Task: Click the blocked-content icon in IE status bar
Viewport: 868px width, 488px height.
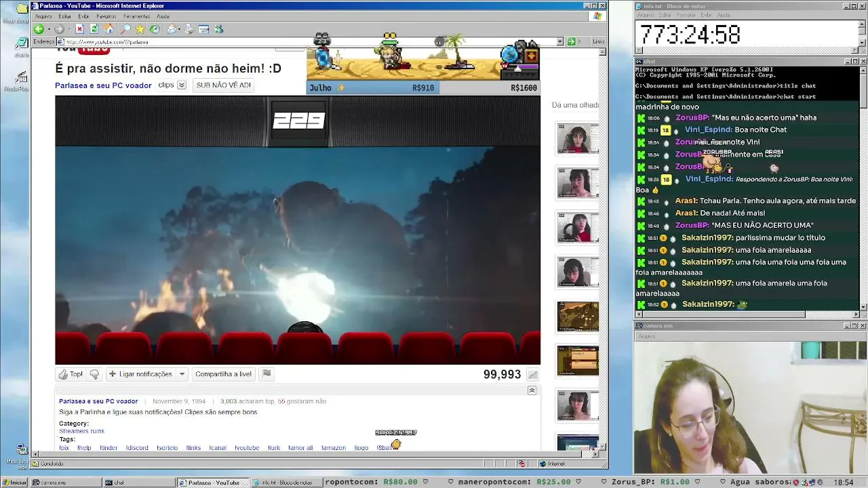Action: (521, 464)
